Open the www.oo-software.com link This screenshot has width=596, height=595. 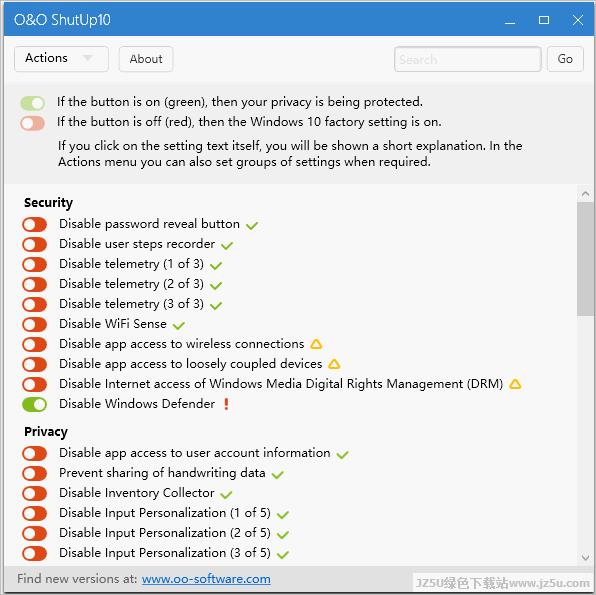coord(206,579)
